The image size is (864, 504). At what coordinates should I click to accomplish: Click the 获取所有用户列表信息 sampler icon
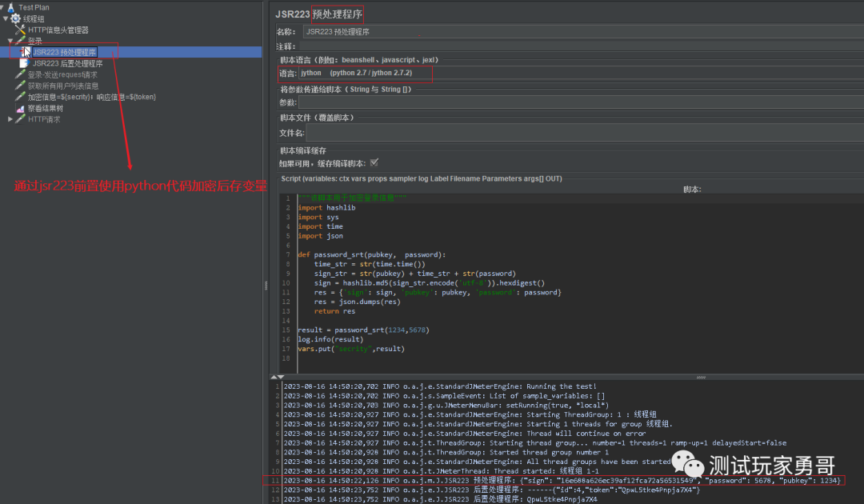(x=20, y=86)
